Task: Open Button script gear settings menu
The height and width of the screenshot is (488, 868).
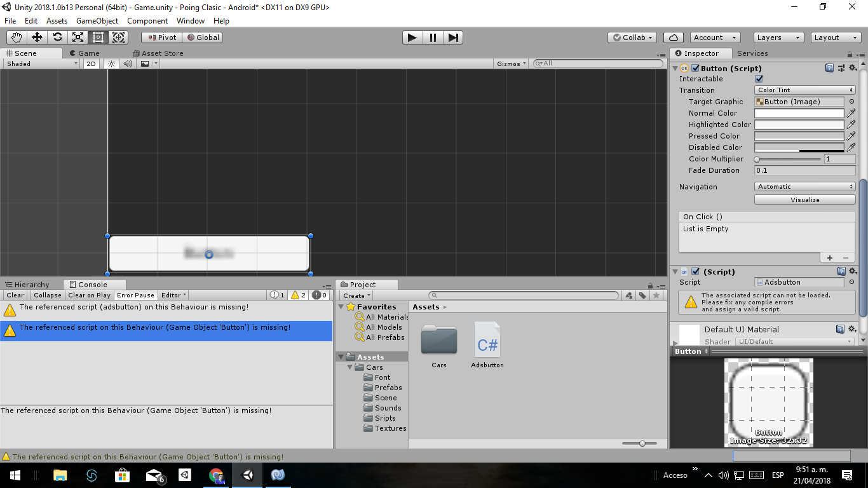Action: pyautogui.click(x=853, y=68)
